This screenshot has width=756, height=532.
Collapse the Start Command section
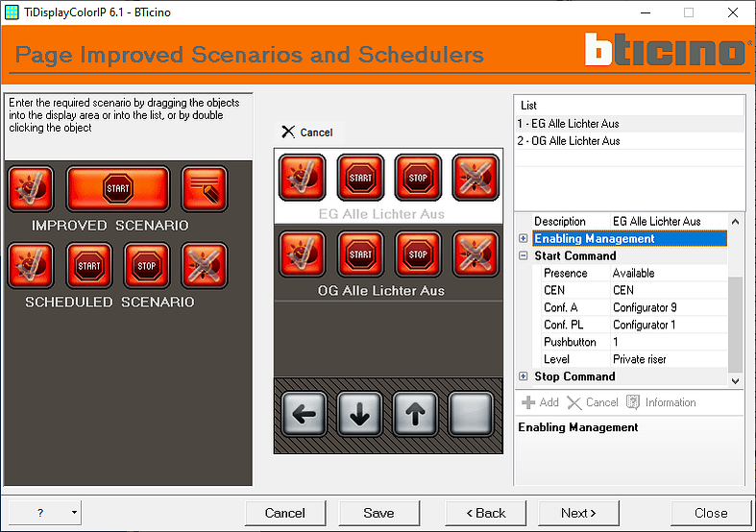point(524,255)
